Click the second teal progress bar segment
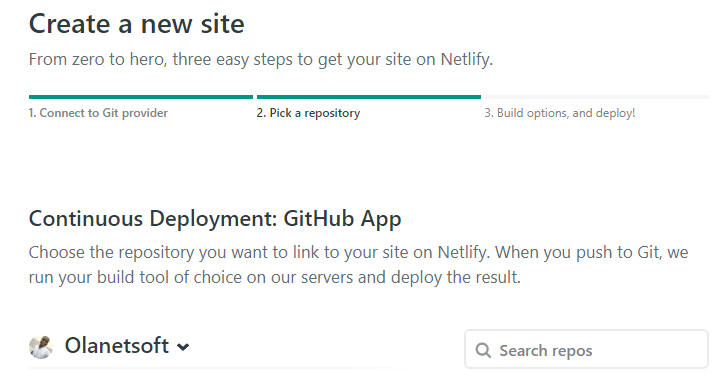Image resolution: width=725 pixels, height=389 pixels. click(x=369, y=97)
